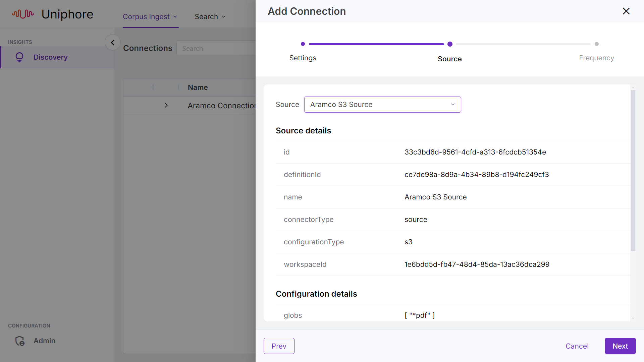Click the Source details heading

click(x=303, y=131)
